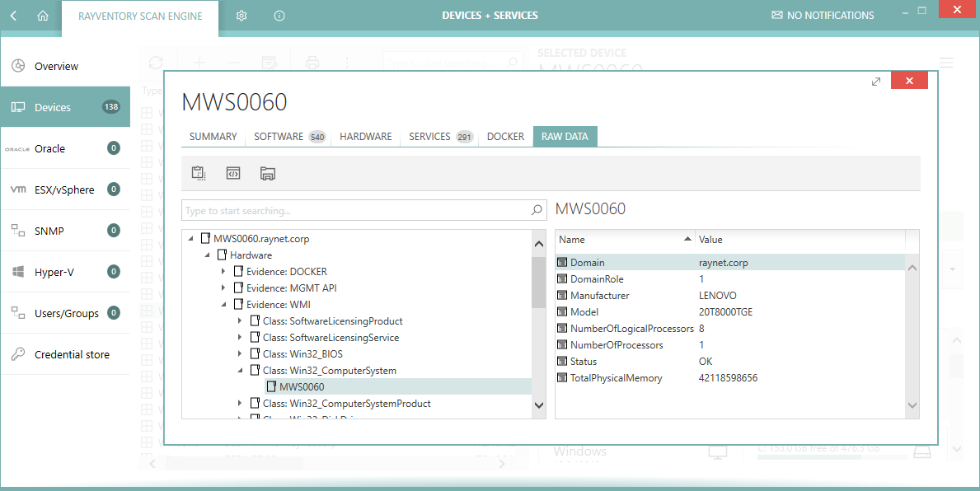Click the clipboard copy icon in toolbar
Viewport: 980px width, 491px height.
click(198, 173)
